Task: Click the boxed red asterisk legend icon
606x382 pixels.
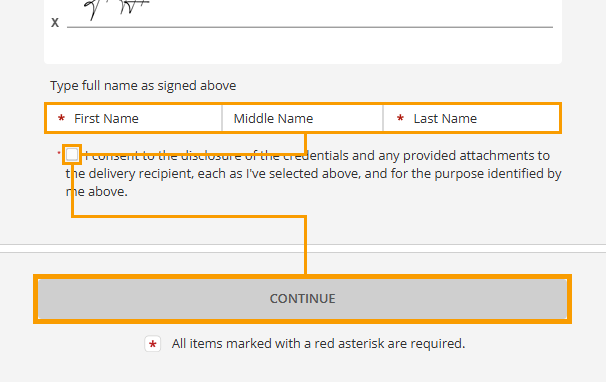Action: pyautogui.click(x=153, y=344)
